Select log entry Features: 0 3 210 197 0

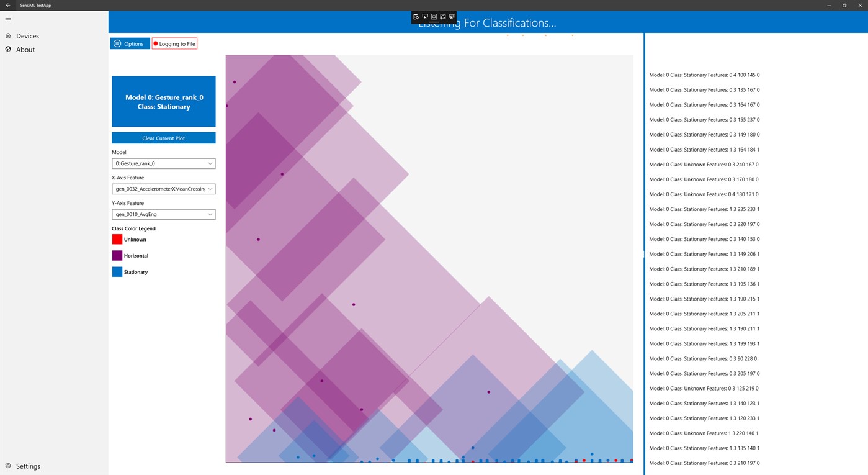click(x=704, y=463)
